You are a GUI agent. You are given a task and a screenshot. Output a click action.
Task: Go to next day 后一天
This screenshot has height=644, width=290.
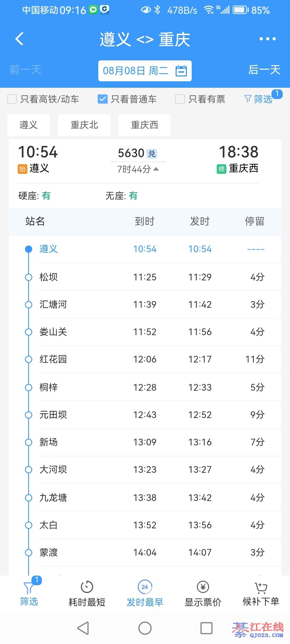[x=264, y=70]
